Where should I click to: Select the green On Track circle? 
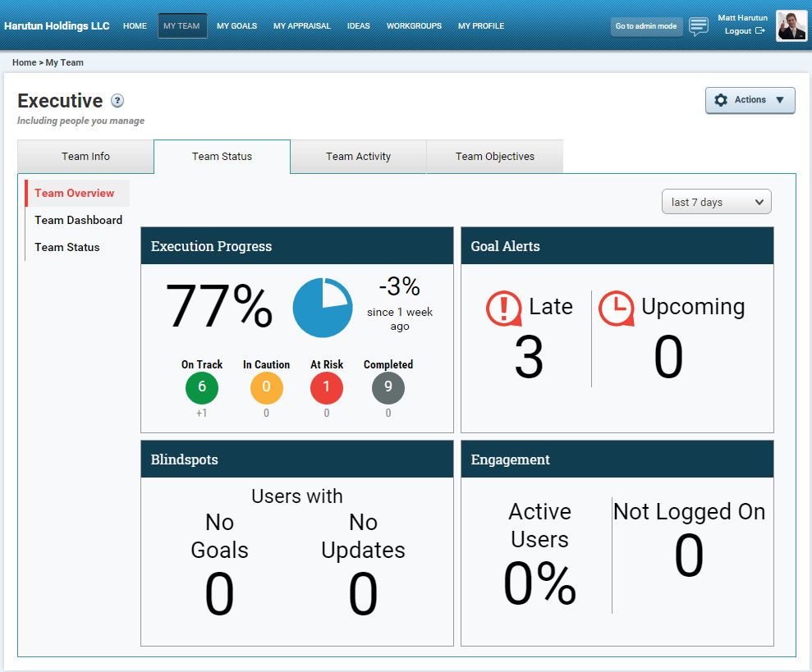pos(201,387)
